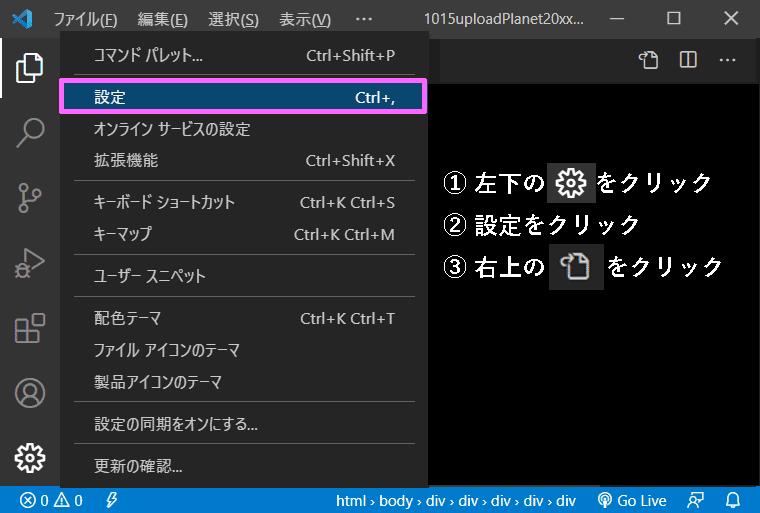
Task: Select 設定 in the manage menu
Action: coord(243,96)
